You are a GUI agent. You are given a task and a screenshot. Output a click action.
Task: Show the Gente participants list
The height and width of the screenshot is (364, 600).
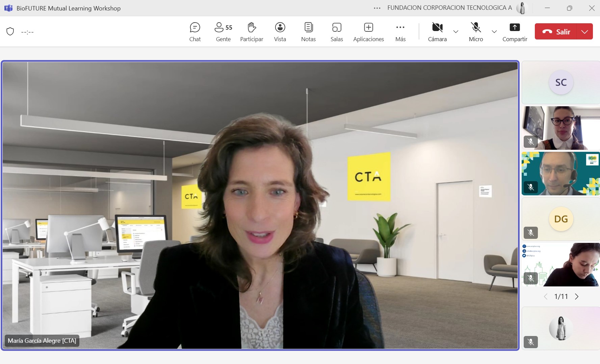pyautogui.click(x=223, y=32)
